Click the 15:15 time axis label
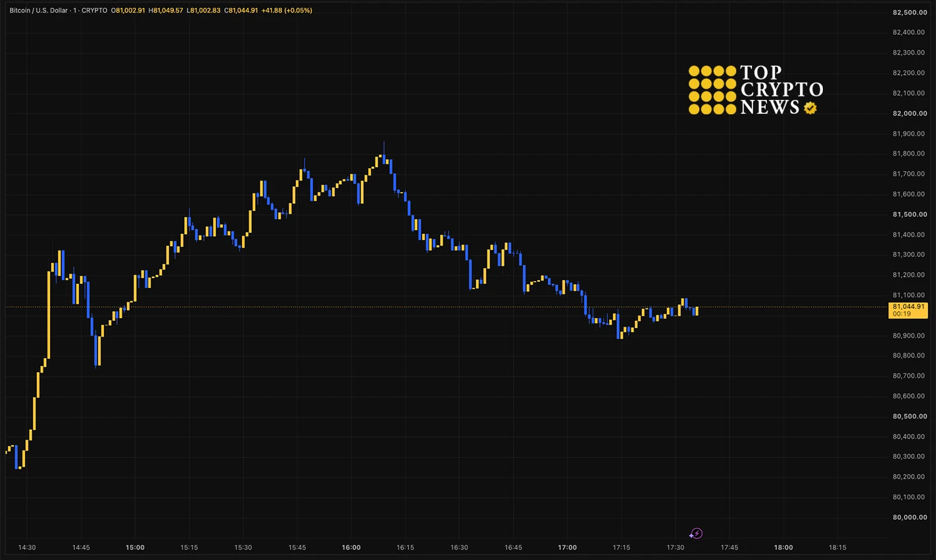The height and width of the screenshot is (560, 936). coord(189,548)
